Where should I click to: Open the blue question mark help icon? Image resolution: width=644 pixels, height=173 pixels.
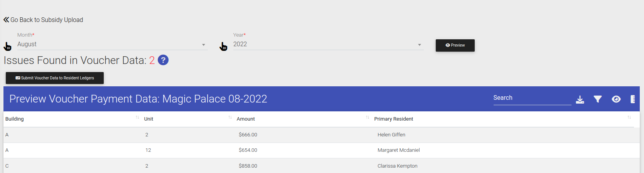point(163,60)
